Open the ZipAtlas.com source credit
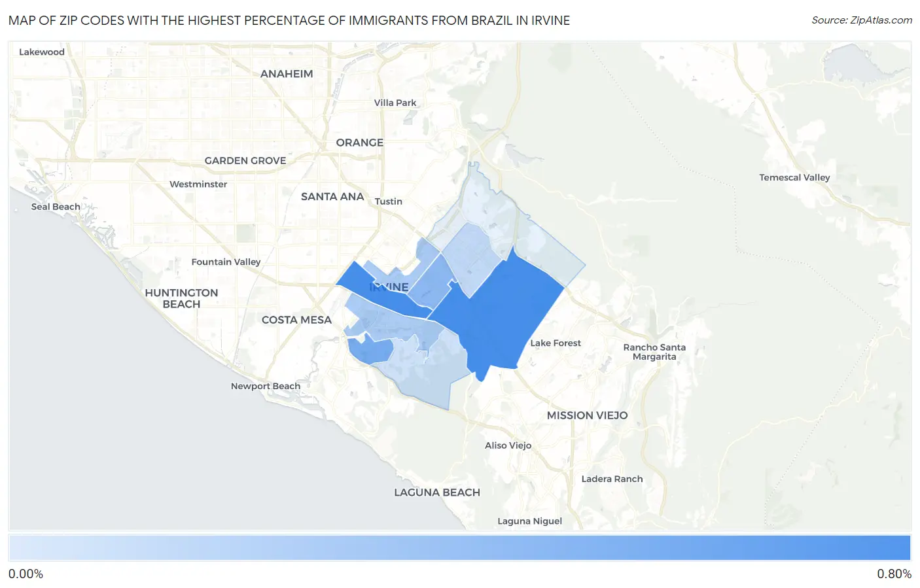Screen dimensions: 920x588 pos(862,20)
